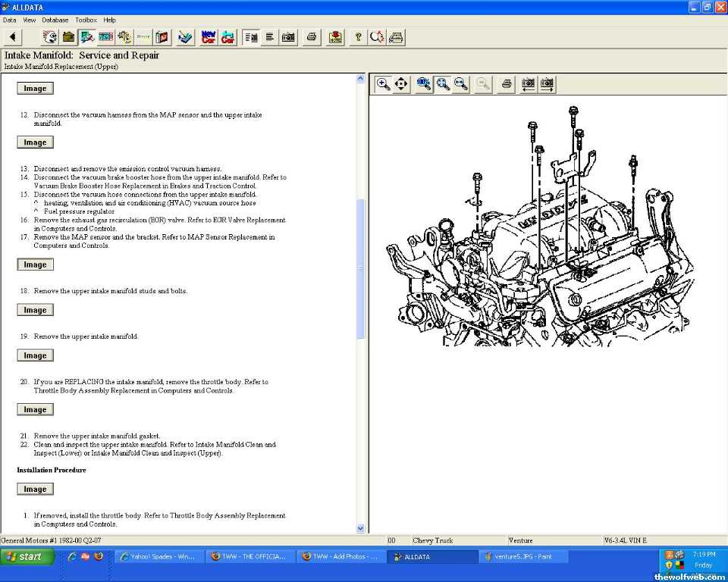Print the diagram using image toolbar printer
728x582 pixels.
tap(507, 84)
